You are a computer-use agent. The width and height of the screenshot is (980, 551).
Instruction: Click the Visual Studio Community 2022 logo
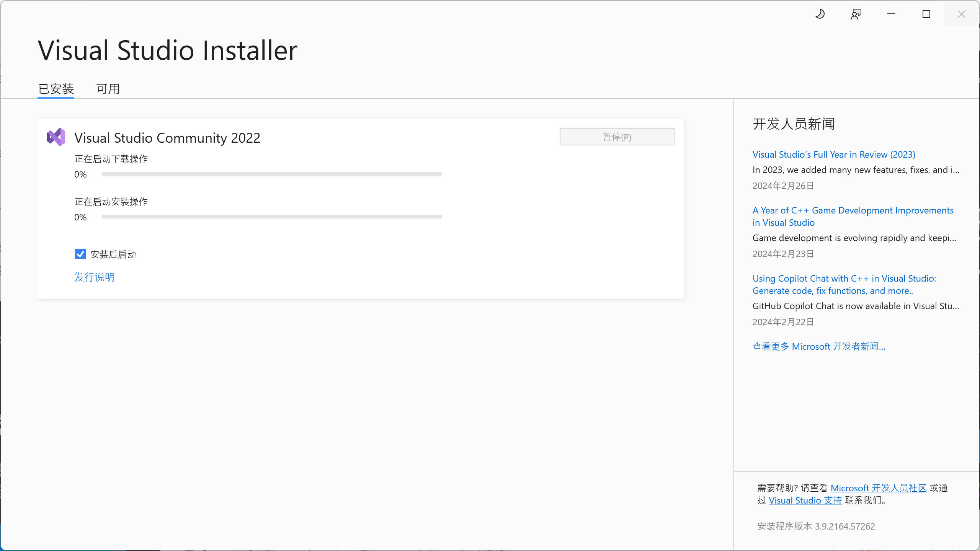[x=56, y=137]
